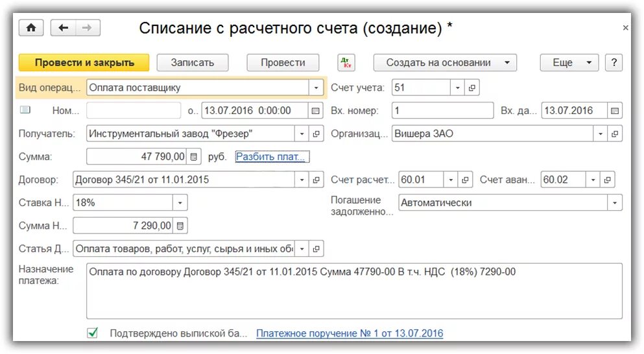Expand Организация dropdown arrow
This screenshot has width=644, height=354.
[601, 134]
